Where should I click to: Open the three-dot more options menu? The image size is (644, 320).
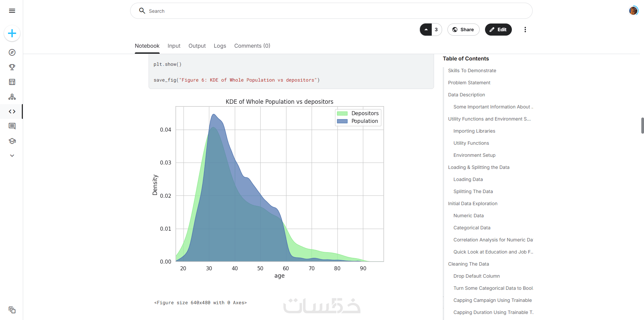click(525, 30)
